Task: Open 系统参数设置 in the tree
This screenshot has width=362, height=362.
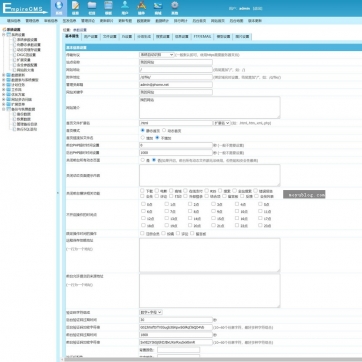Action: pyautogui.click(x=27, y=40)
